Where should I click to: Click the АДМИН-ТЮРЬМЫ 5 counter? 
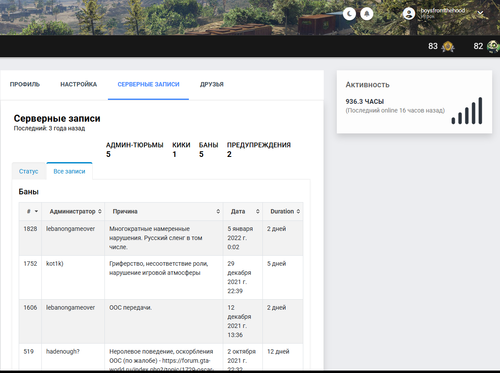pyautogui.click(x=135, y=150)
